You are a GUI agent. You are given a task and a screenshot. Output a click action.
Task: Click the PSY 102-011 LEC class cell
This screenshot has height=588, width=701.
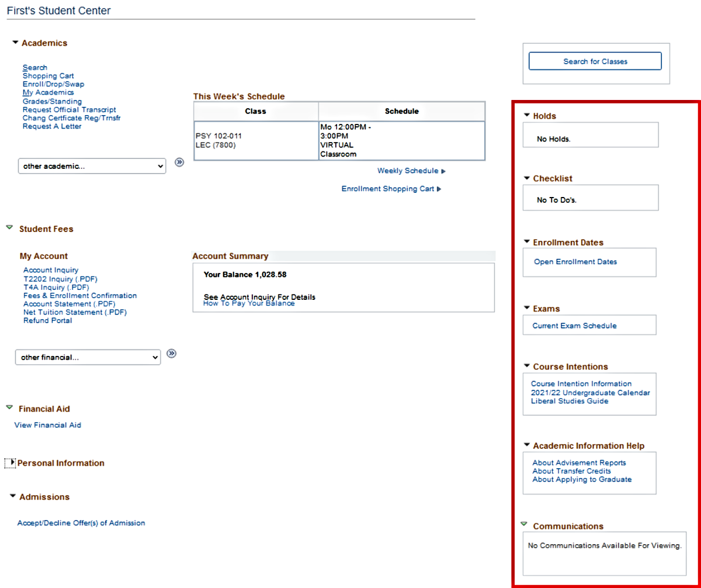(x=256, y=141)
